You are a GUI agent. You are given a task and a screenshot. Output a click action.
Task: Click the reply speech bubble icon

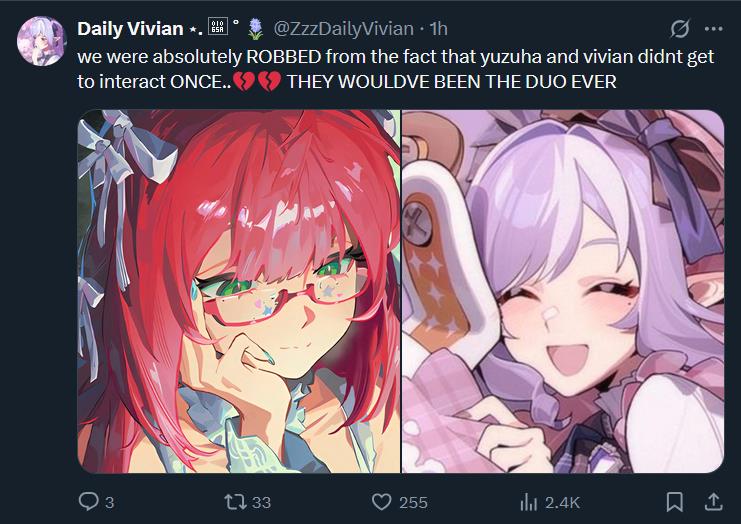(88, 501)
